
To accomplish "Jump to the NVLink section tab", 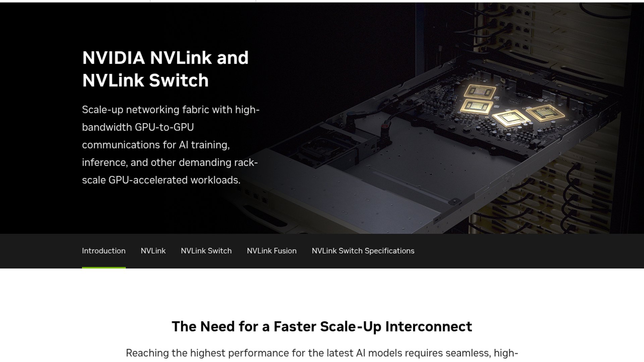I will (153, 251).
